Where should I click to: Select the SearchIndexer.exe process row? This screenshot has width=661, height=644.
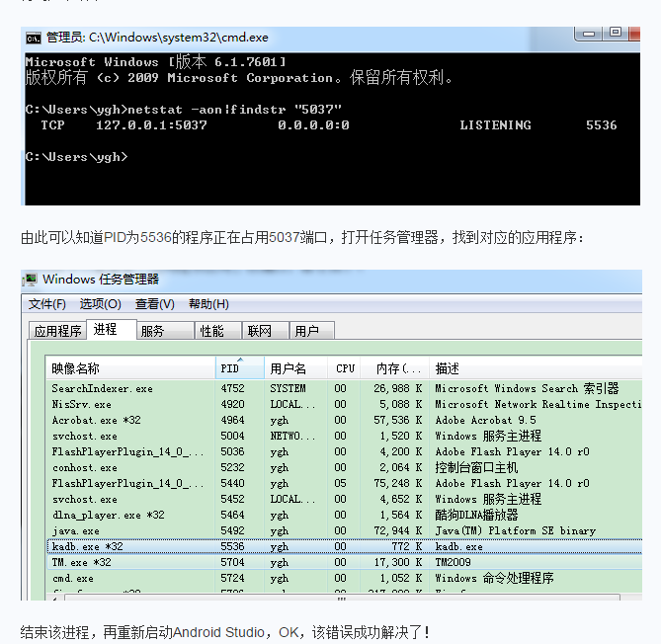(x=344, y=388)
